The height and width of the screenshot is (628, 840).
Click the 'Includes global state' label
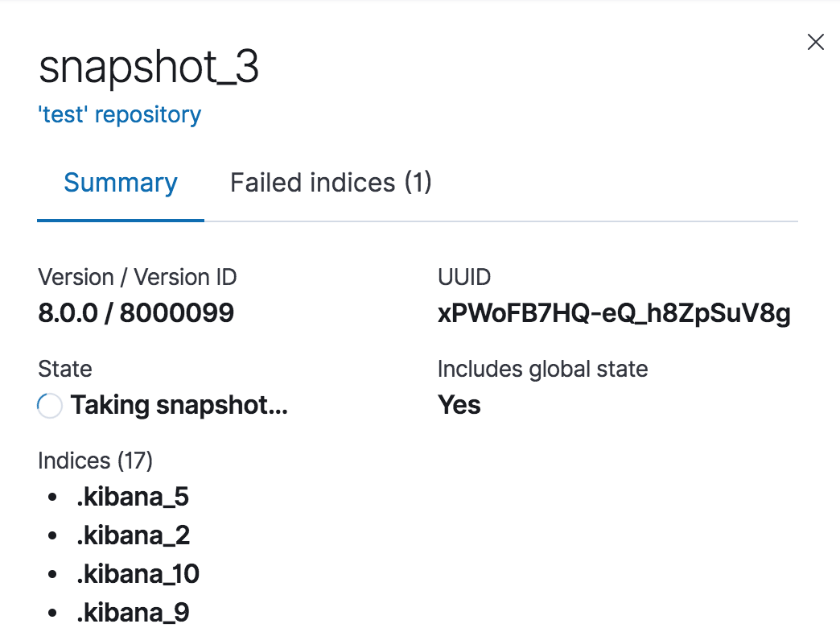click(542, 370)
